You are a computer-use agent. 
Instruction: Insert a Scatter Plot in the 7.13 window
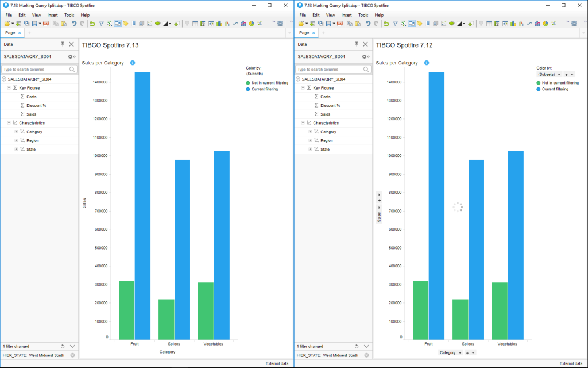click(259, 23)
